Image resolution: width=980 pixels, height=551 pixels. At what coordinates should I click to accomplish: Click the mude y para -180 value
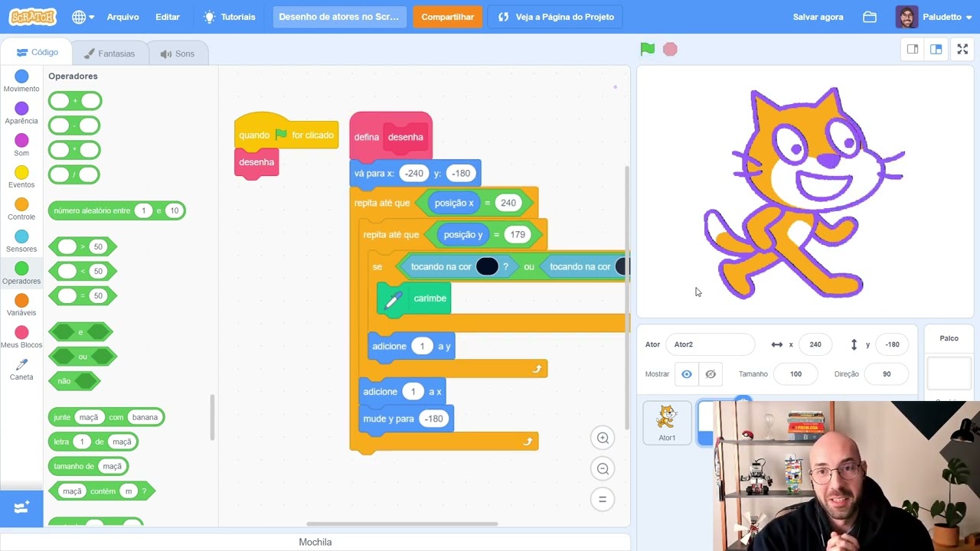pos(434,419)
